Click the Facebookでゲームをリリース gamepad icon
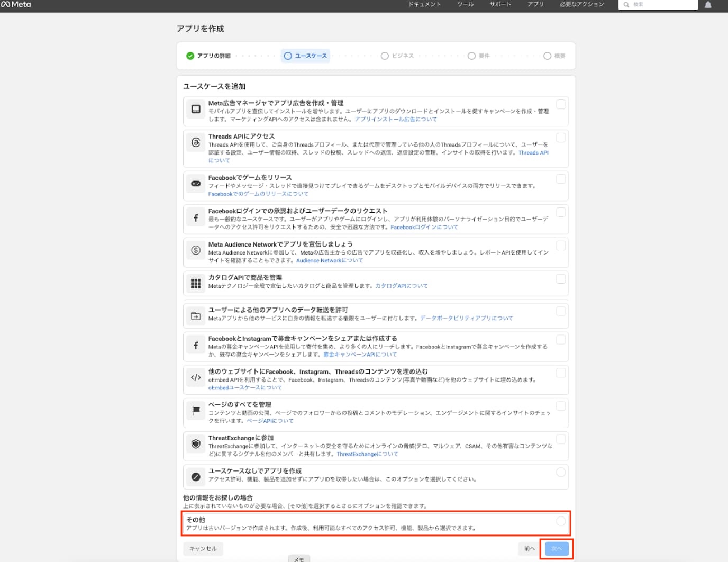This screenshot has width=728, height=562. pyautogui.click(x=196, y=184)
